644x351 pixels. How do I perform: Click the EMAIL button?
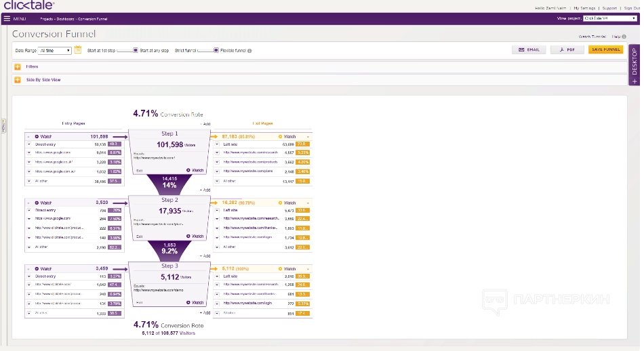pos(529,49)
